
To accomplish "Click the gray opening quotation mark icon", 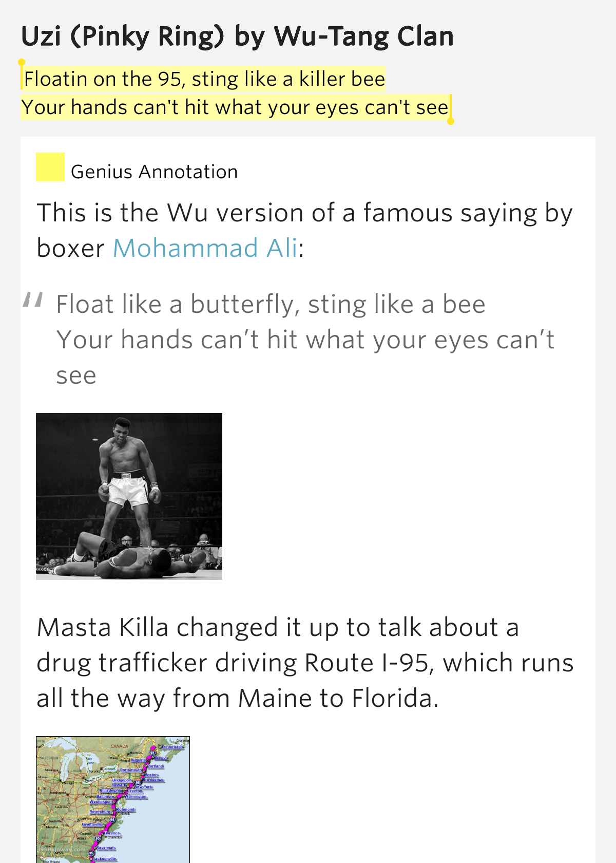I will click(x=33, y=299).
